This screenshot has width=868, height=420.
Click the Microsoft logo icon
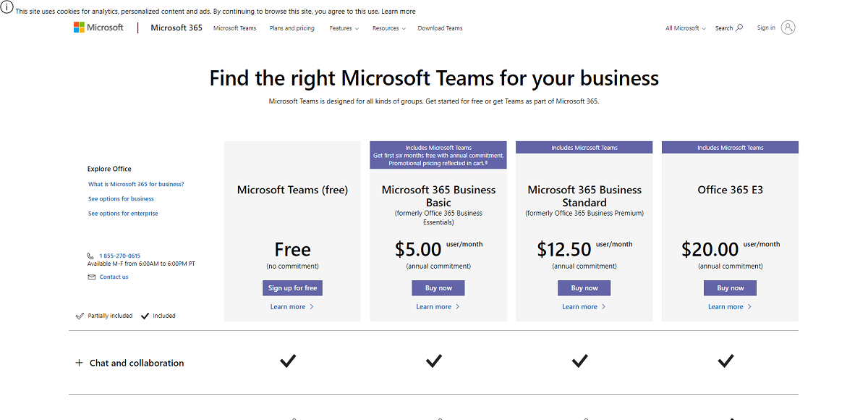coord(80,27)
